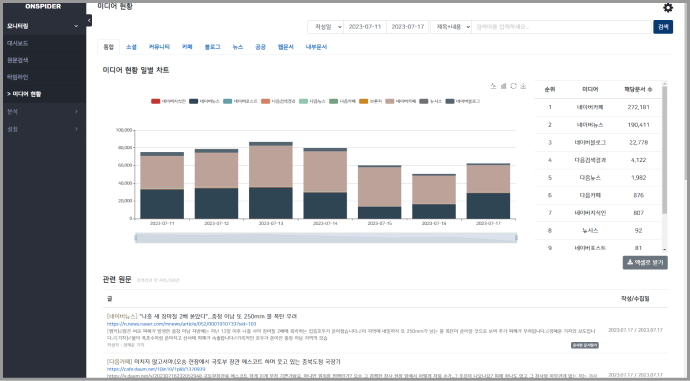Screen dimensions: 690x381
Task: Click the 2023-07-13 stacked bar
Action: (271, 180)
